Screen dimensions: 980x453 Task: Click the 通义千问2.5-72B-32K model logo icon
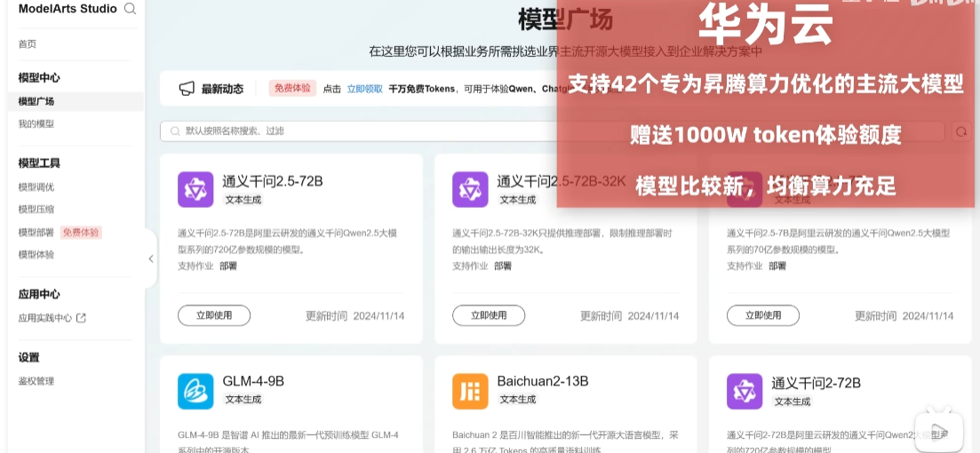click(x=470, y=189)
